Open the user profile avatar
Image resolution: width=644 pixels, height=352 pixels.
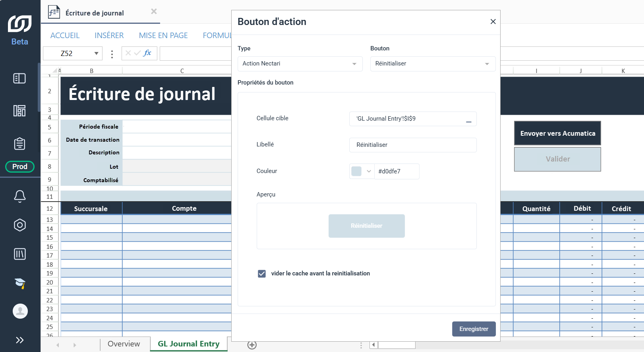coord(20,311)
